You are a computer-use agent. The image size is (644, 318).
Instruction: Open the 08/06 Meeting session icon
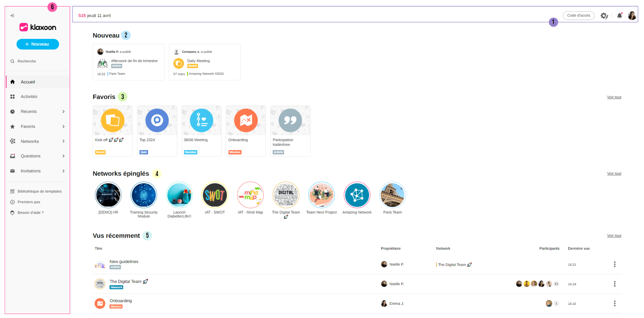coord(202,120)
